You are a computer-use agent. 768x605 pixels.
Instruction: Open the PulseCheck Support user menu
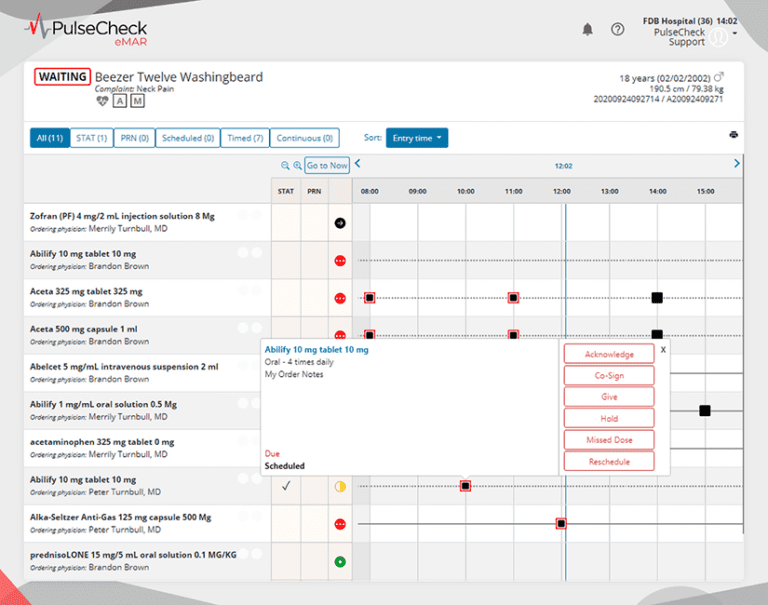click(717, 37)
